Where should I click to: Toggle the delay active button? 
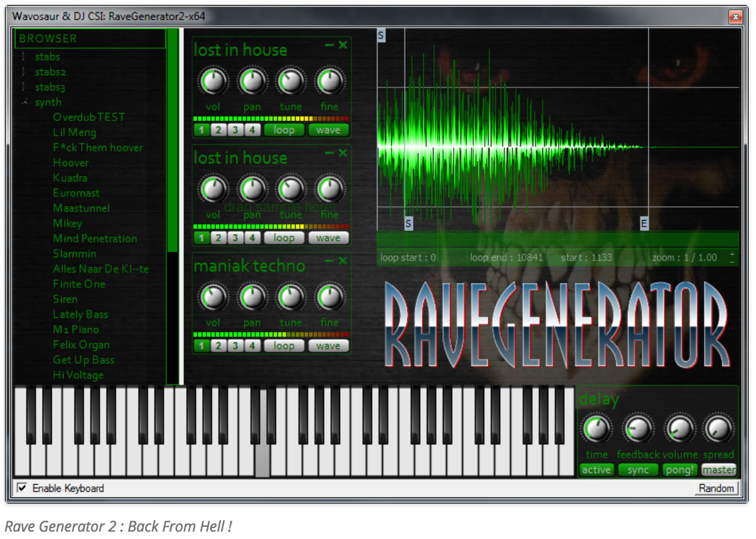tap(597, 470)
